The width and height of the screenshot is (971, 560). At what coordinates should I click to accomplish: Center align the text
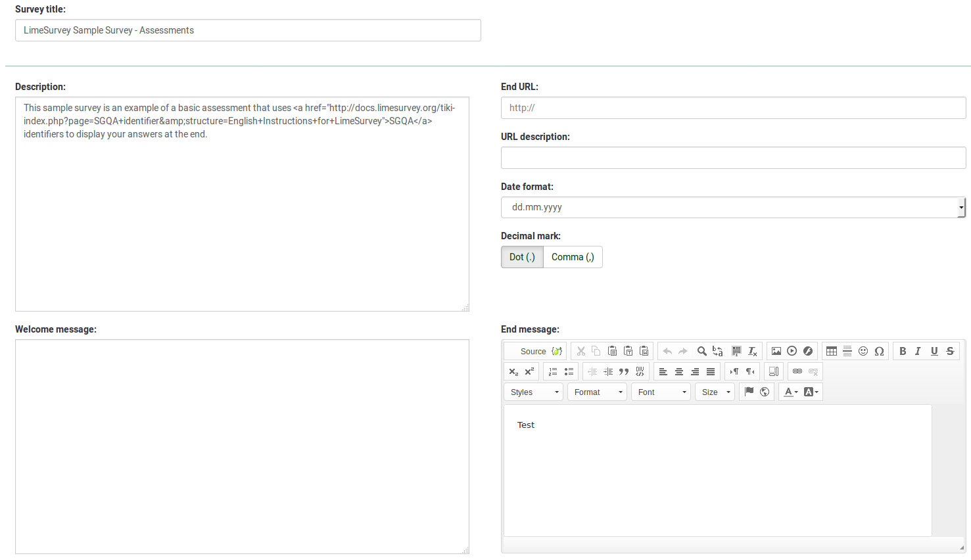coord(679,371)
